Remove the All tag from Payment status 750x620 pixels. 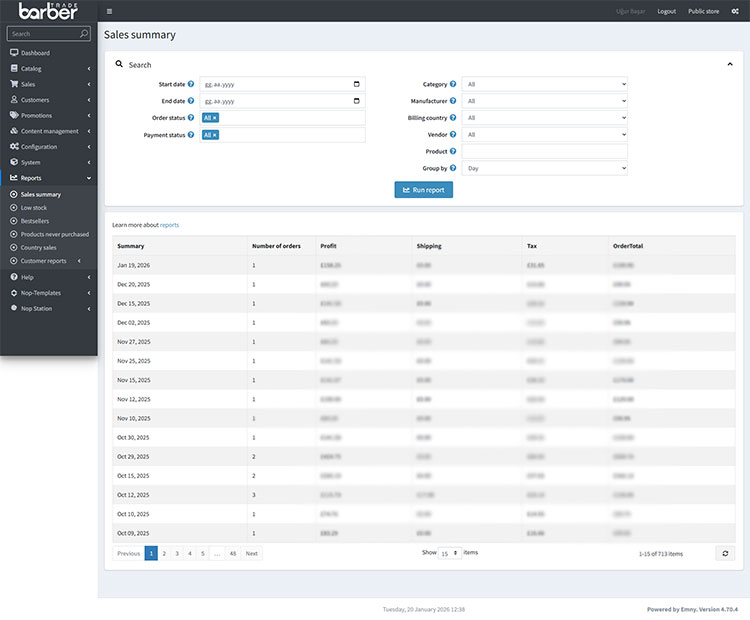[x=215, y=135]
